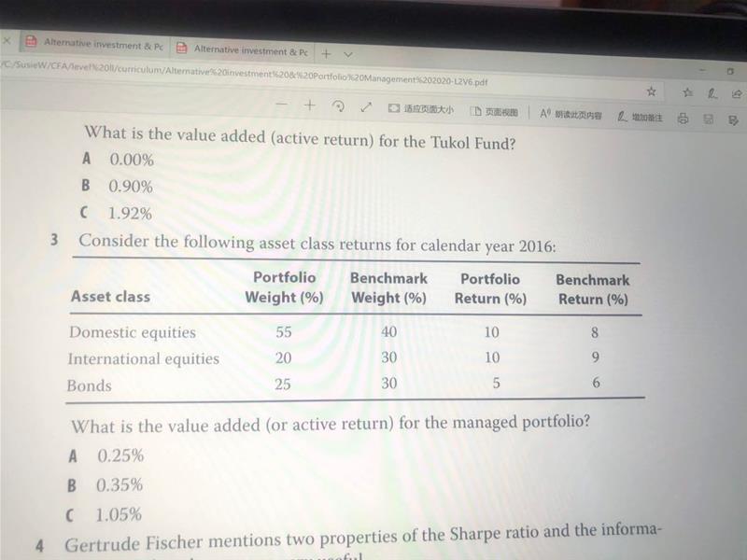Open the Share icon in the browser toolbar
The height and width of the screenshot is (560, 747).
click(737, 93)
